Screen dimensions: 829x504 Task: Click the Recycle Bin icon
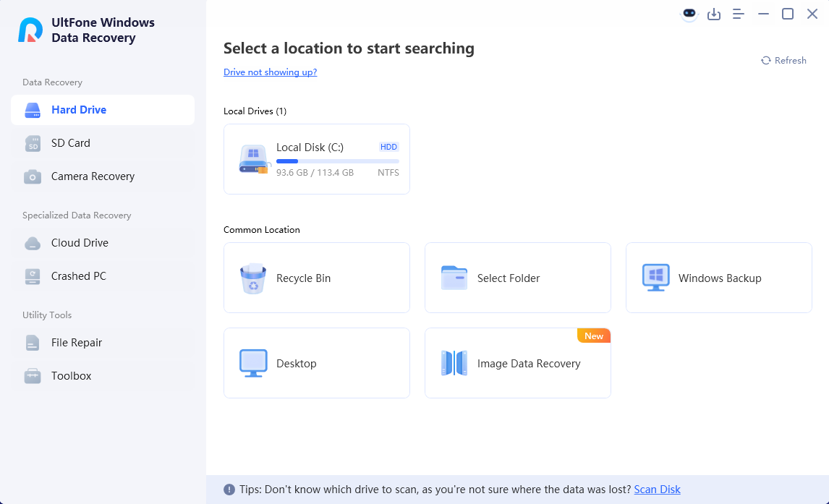tap(253, 278)
